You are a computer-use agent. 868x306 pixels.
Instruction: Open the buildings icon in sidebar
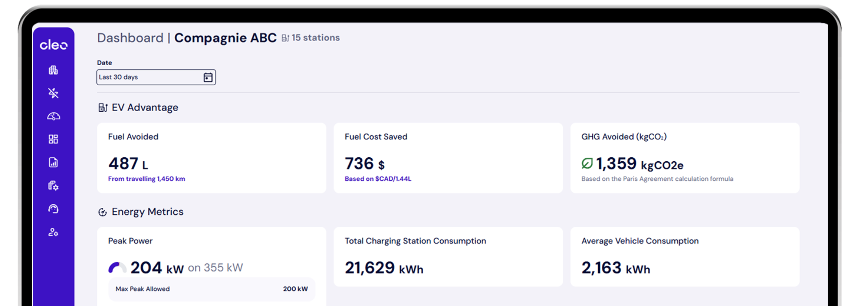pos(53,70)
